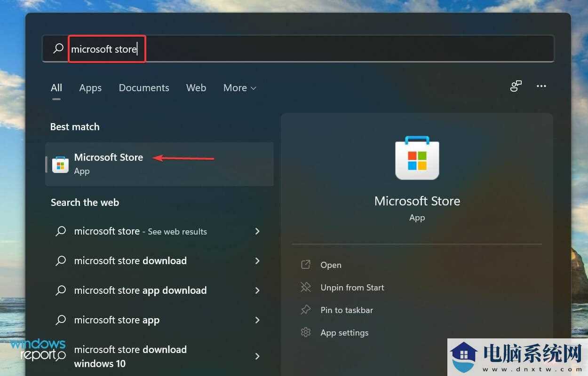Select 'microsoft store download windows 10' suggestion

click(x=130, y=356)
